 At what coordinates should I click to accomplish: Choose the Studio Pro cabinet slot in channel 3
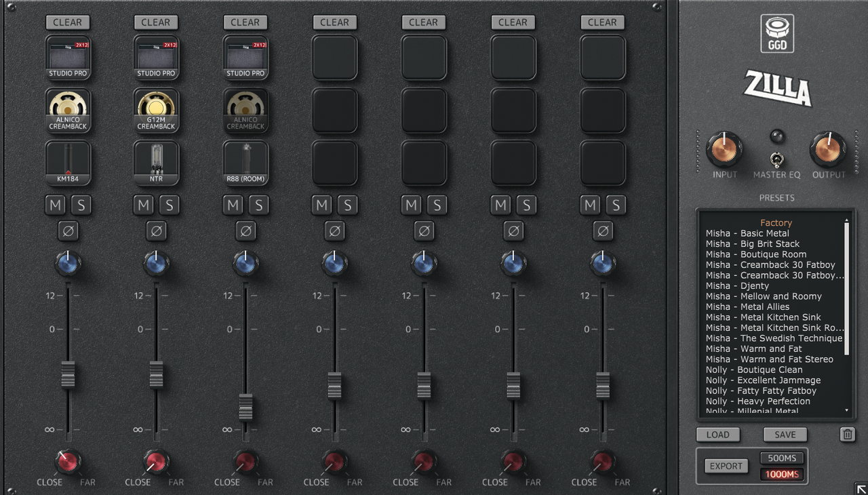point(245,58)
